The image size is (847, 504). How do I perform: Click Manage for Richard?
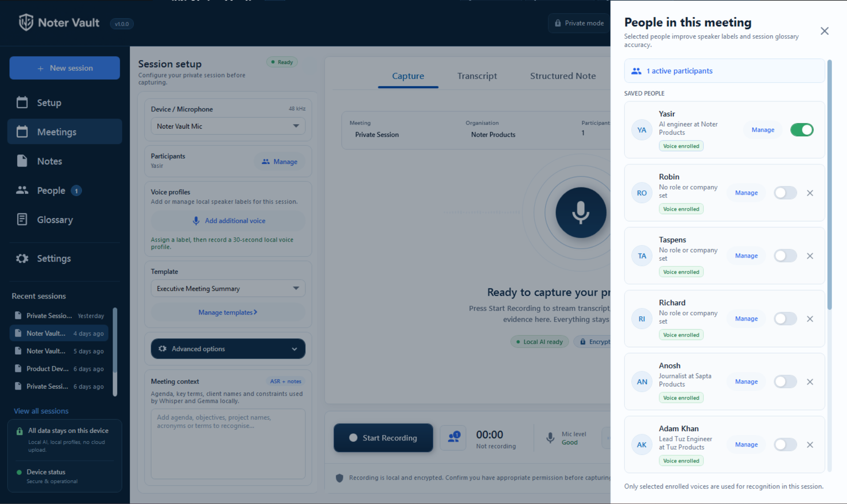point(746,319)
